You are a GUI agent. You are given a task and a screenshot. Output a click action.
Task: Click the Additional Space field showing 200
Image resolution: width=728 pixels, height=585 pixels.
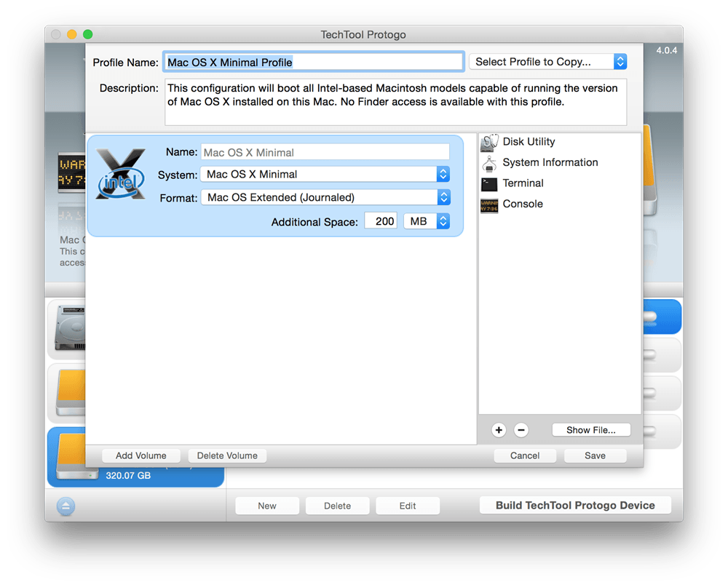pyautogui.click(x=381, y=221)
